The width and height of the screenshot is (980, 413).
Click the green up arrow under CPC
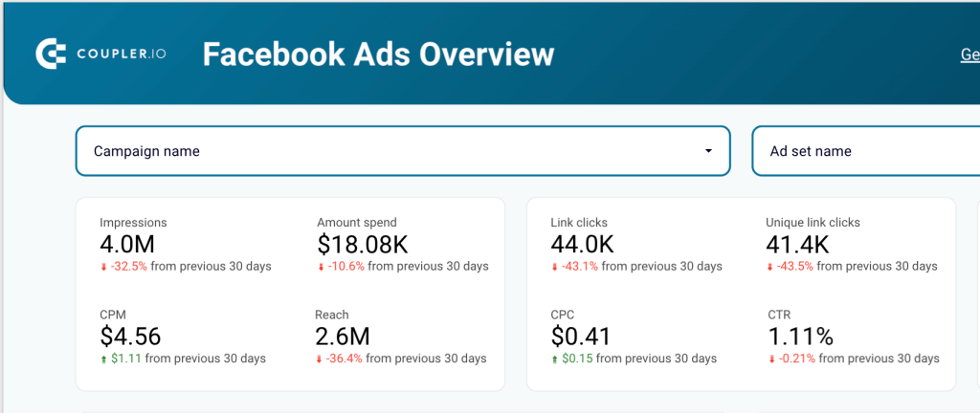554,359
